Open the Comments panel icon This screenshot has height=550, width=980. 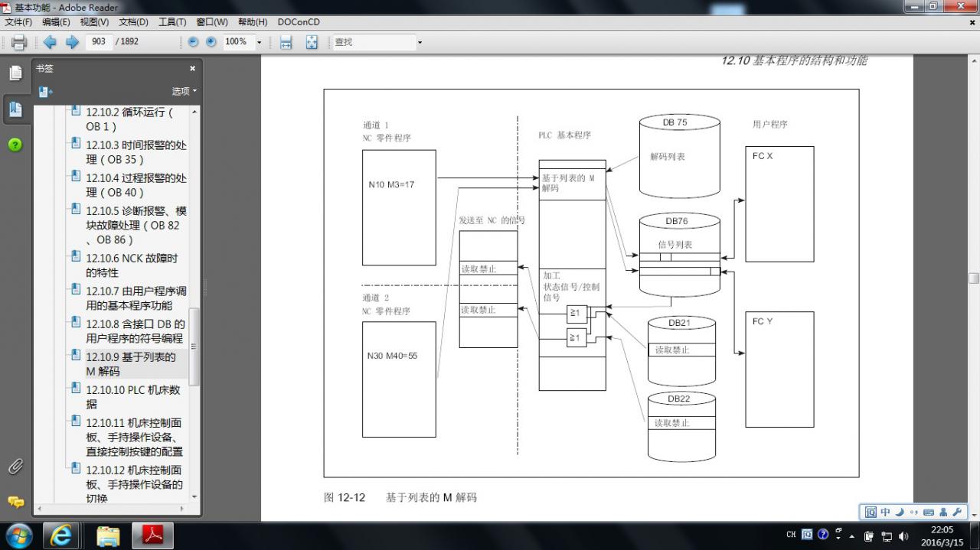coord(15,503)
